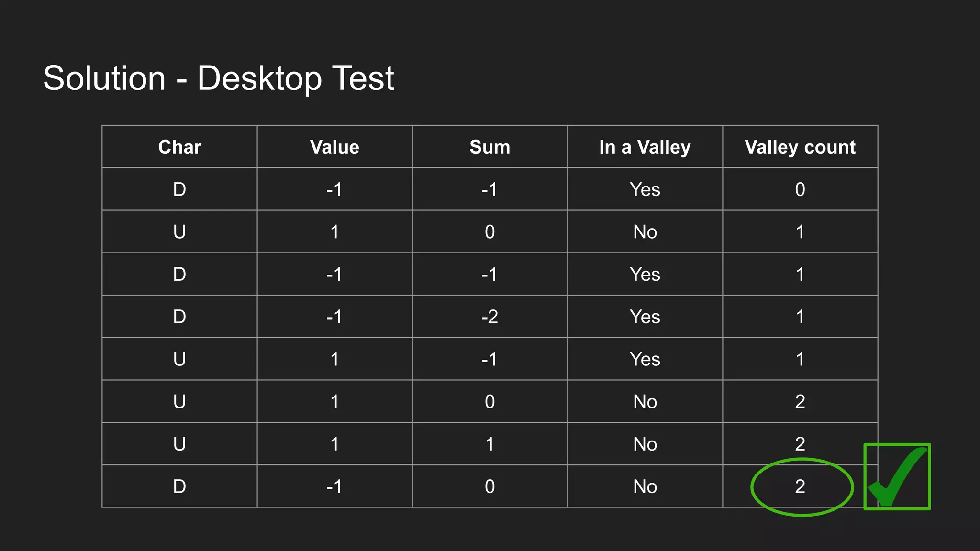
Task: Click the Value column header
Action: 334,147
